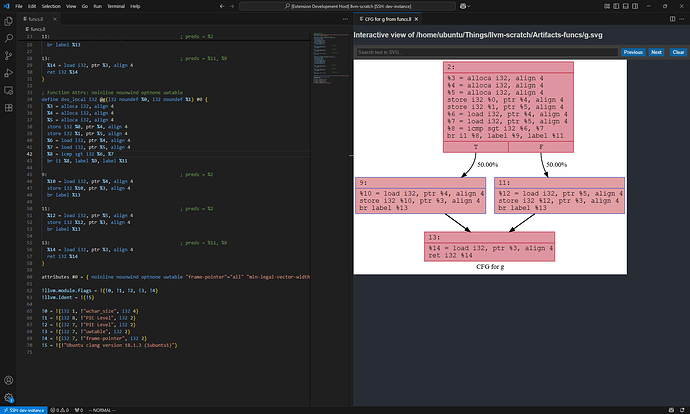Viewport: 690px width, 414px height.
Task: Open the settings gear in activity bar
Action: coord(9,395)
